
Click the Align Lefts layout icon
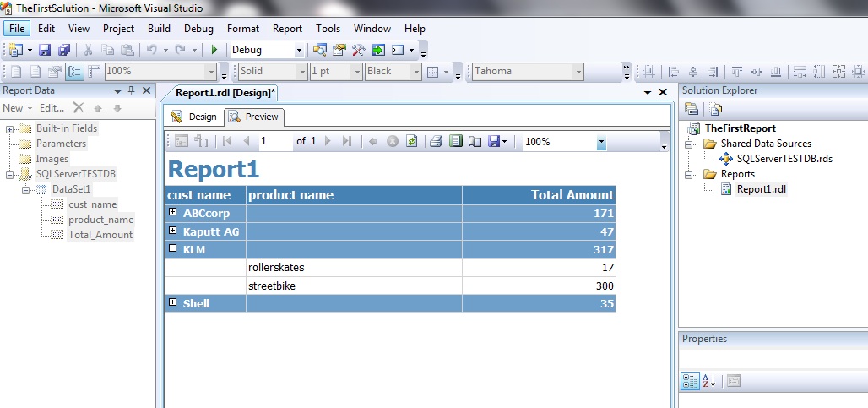click(x=674, y=72)
